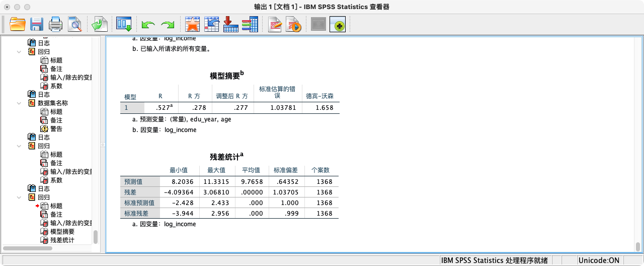
Task: Click the go to case grid icon
Action: click(x=212, y=24)
